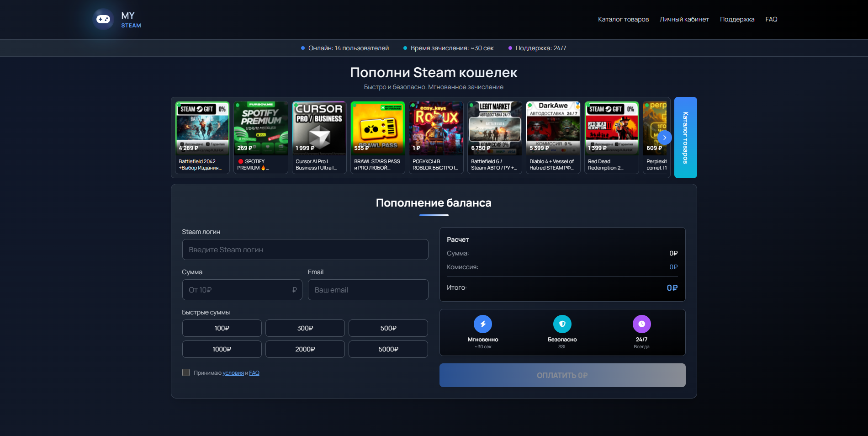Image resolution: width=868 pixels, height=436 pixels.
Task: Open Каталог товаров in the top menu
Action: point(623,19)
